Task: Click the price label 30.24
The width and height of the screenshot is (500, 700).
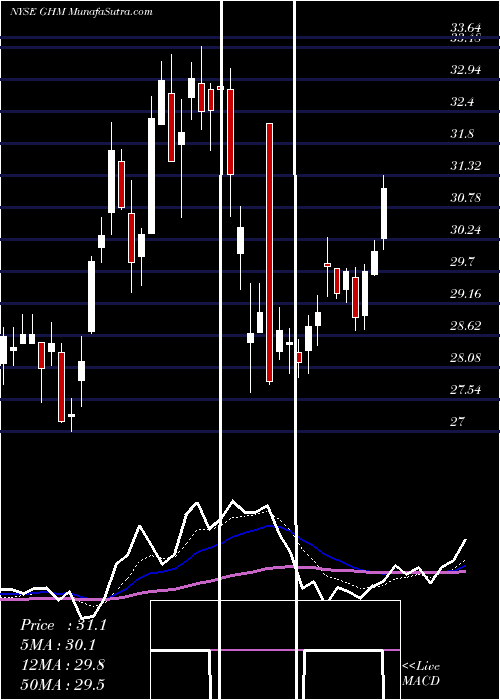Action: tap(466, 230)
